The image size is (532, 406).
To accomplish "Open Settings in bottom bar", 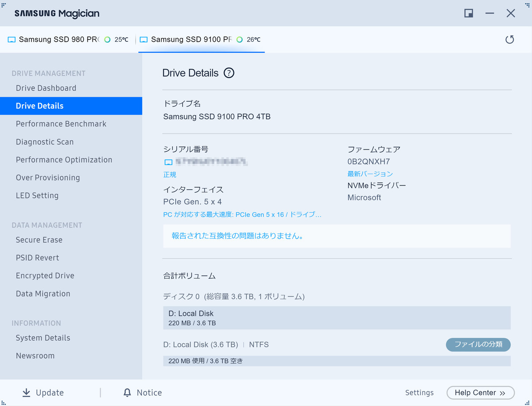I will click(419, 393).
